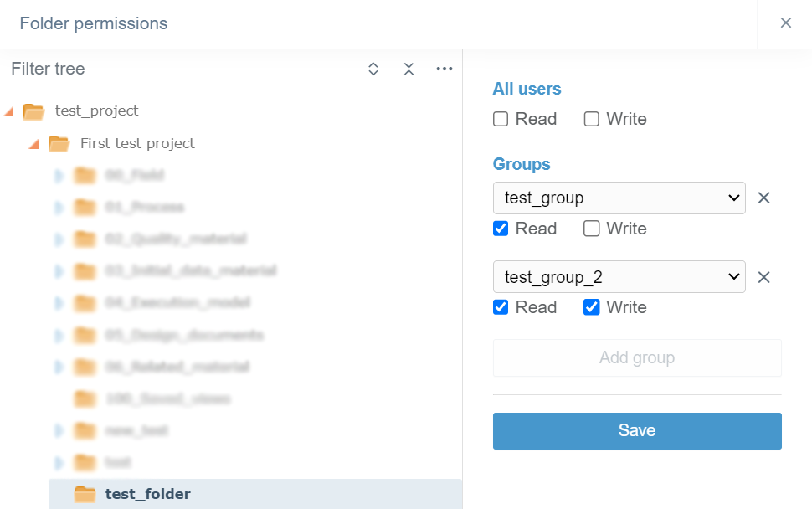Click the First test project folder icon
The width and height of the screenshot is (812, 509).
[59, 144]
